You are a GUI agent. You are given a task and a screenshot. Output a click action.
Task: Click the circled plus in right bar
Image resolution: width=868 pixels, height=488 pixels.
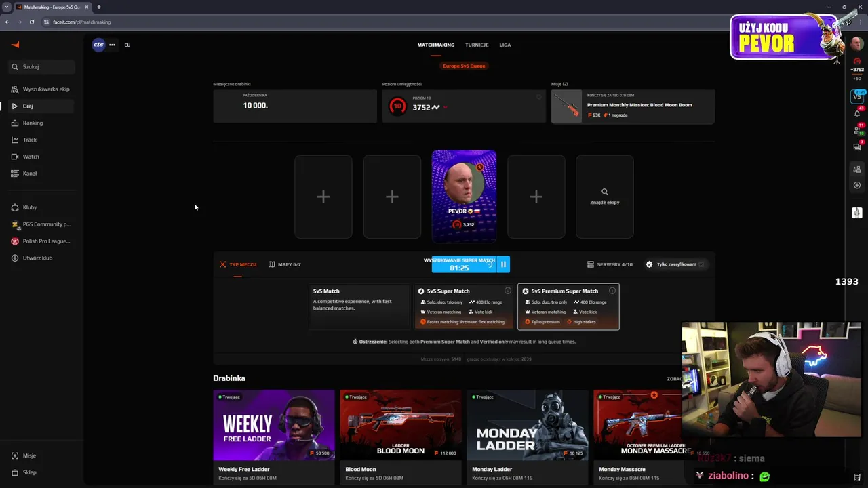[x=857, y=185]
